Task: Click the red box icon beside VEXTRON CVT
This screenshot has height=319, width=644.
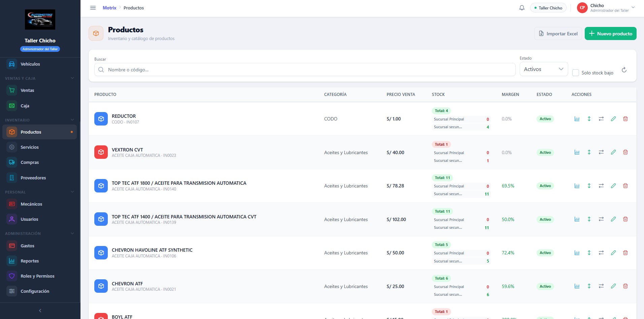Action: [101, 152]
